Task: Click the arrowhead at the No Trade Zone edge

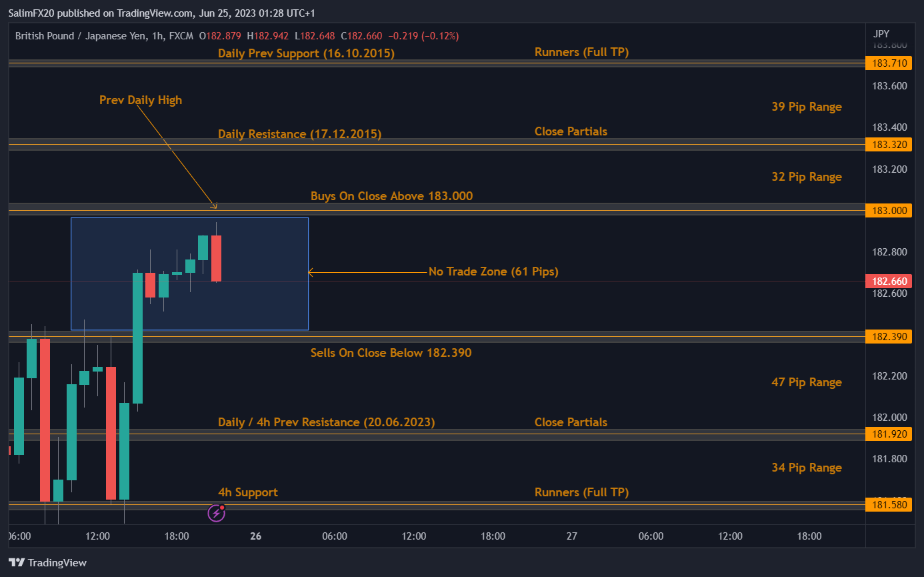Action: (311, 272)
